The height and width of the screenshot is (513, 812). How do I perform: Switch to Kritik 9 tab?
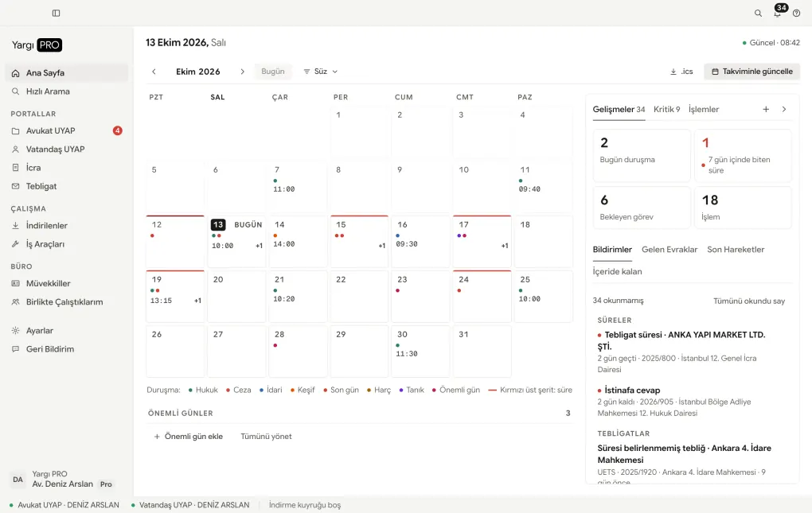point(666,109)
